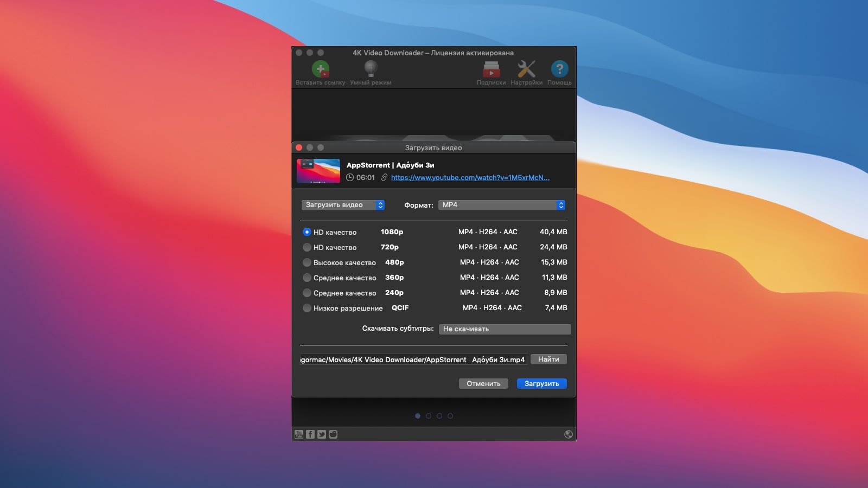The height and width of the screenshot is (488, 868).
Task: Open Settings wrench and screwdriver icon
Action: click(x=526, y=69)
